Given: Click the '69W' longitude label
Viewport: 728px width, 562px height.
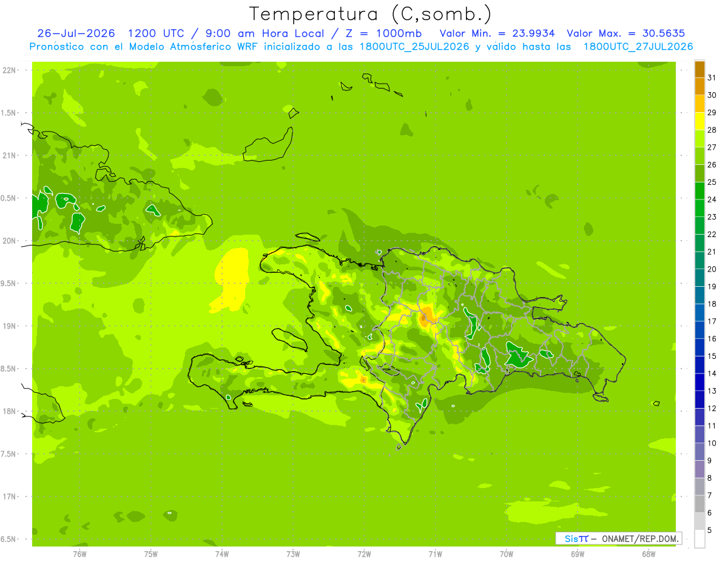Looking at the screenshot, I should click(578, 554).
